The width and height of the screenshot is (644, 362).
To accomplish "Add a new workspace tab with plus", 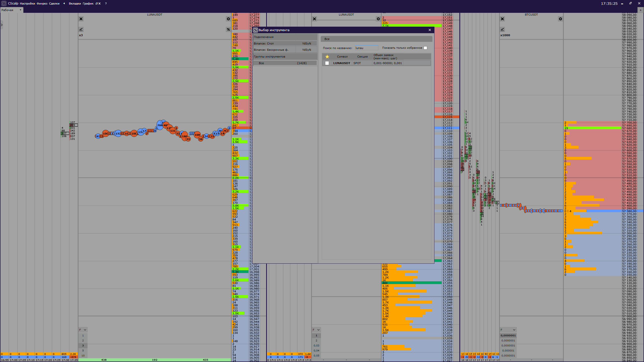I will (x=640, y=10).
